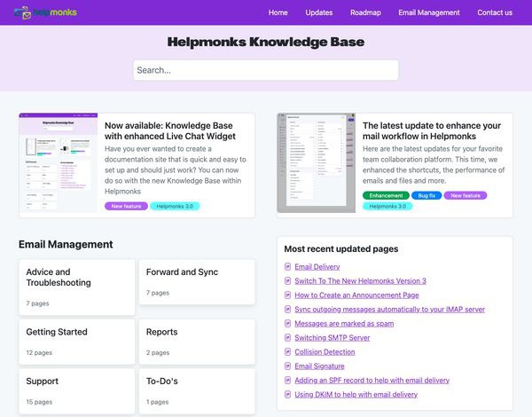Click the Most recent updated pages heading

(x=341, y=249)
